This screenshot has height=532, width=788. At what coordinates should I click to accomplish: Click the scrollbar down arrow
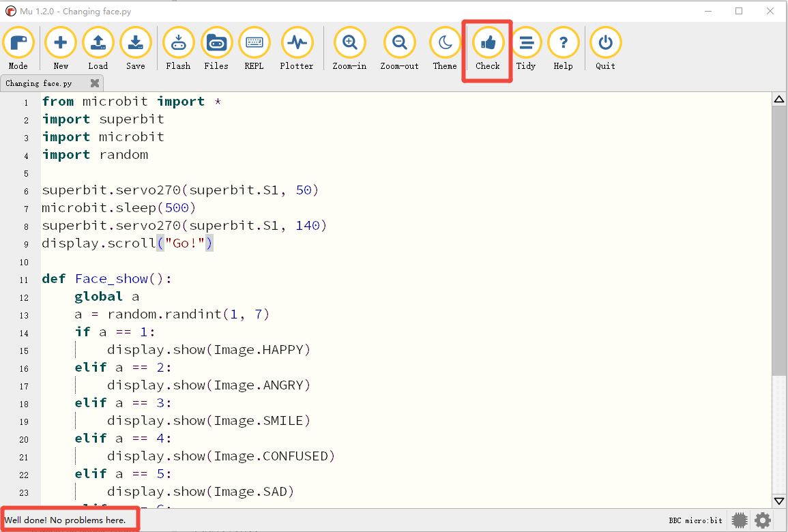(779, 501)
